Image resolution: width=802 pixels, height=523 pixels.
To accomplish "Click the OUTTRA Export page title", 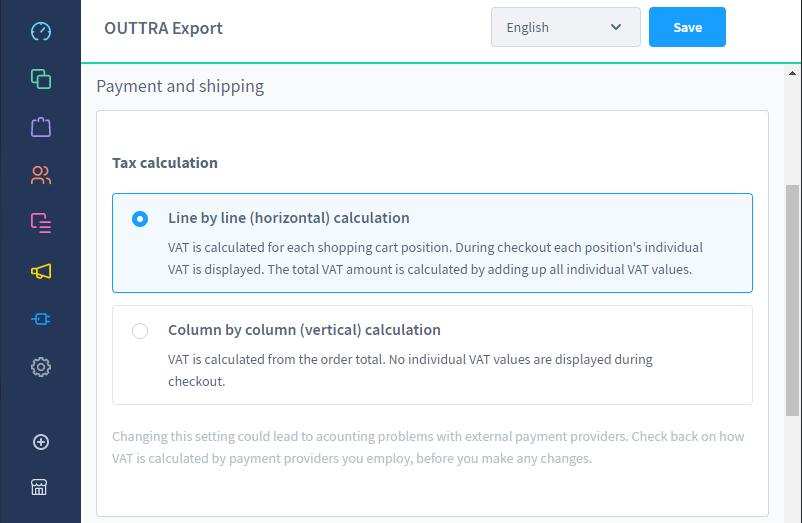I will click(x=164, y=28).
